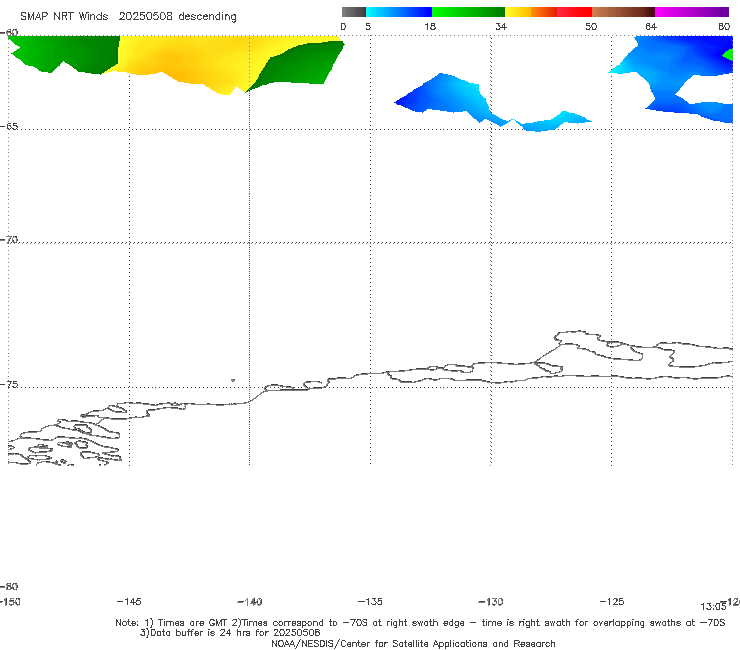This screenshot has width=740, height=650.
Task: Click longitude label '-130'
Action: [x=491, y=602]
